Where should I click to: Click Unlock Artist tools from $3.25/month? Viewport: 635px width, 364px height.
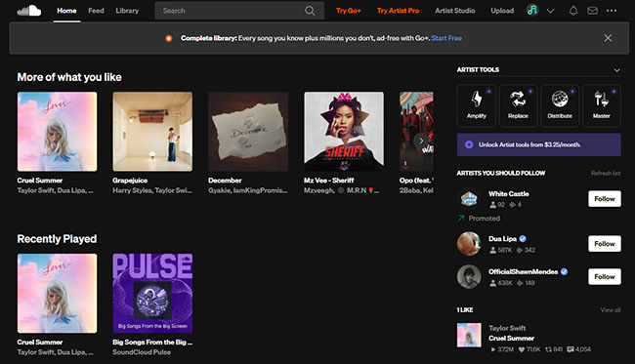(x=539, y=144)
